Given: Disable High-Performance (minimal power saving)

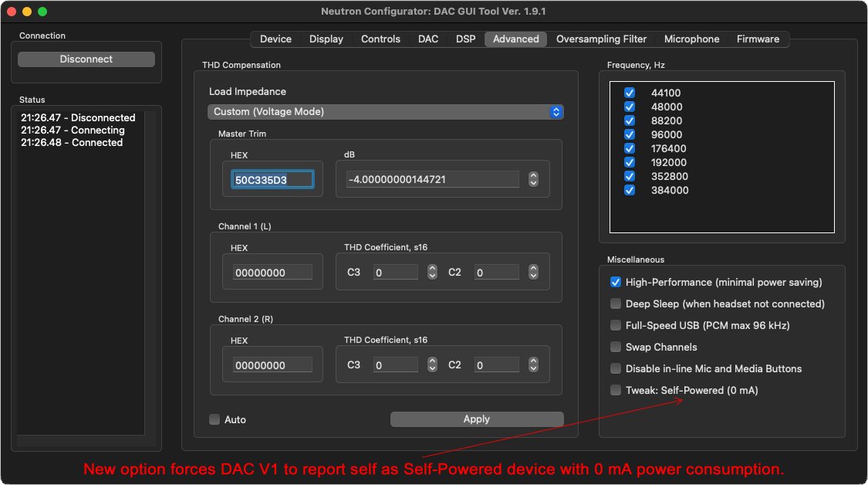Looking at the screenshot, I should [616, 282].
